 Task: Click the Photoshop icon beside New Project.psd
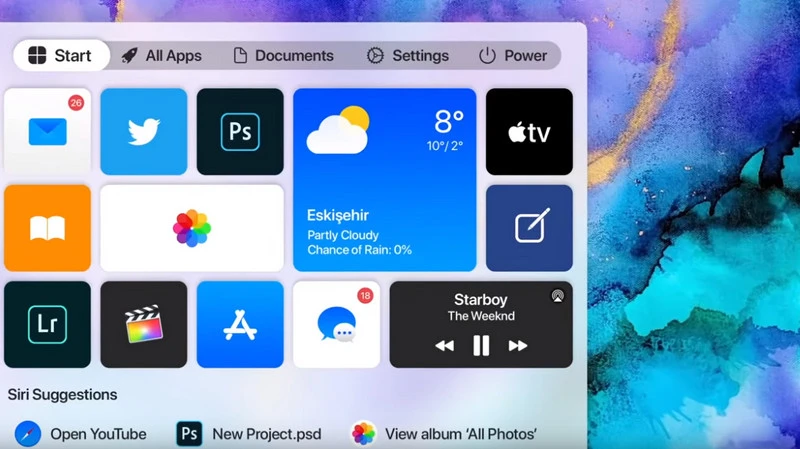pos(189,434)
